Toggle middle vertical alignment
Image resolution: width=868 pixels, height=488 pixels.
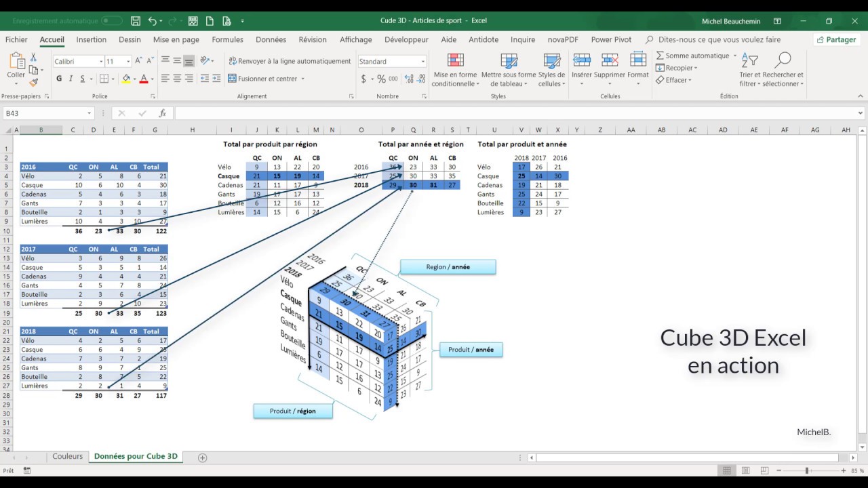(x=177, y=61)
